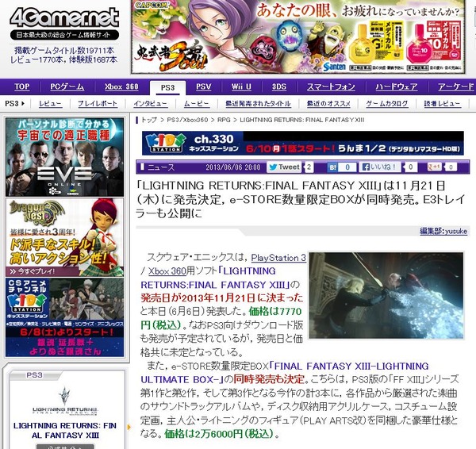Open the 編集部:yusuke author link
The width and height of the screenshot is (476, 449).
click(x=443, y=232)
